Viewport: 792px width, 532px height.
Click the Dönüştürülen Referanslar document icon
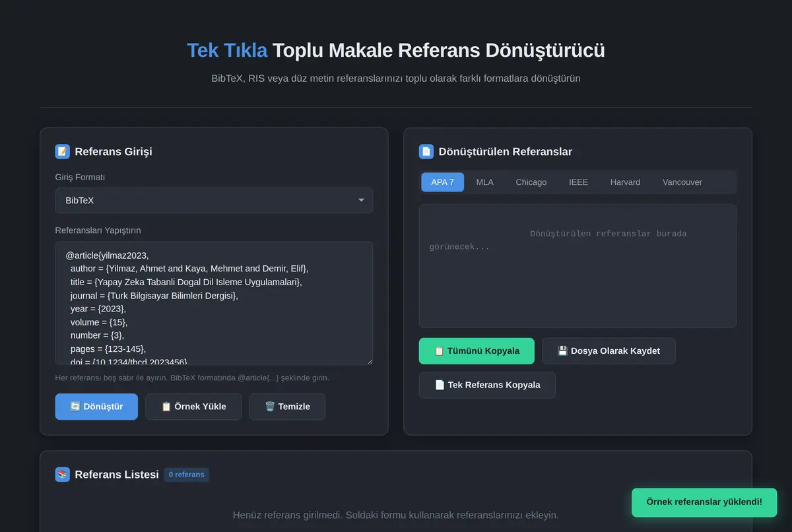click(426, 152)
